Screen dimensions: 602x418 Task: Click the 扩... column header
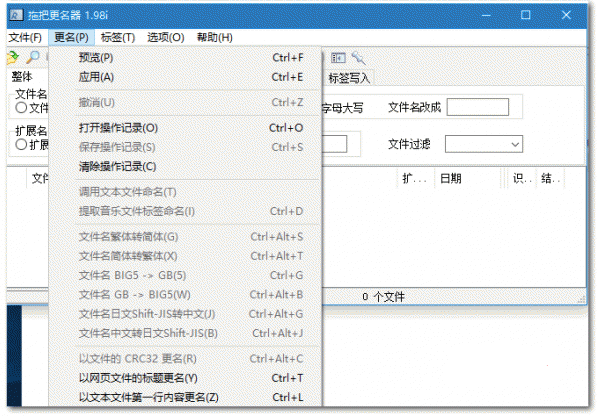(x=415, y=178)
